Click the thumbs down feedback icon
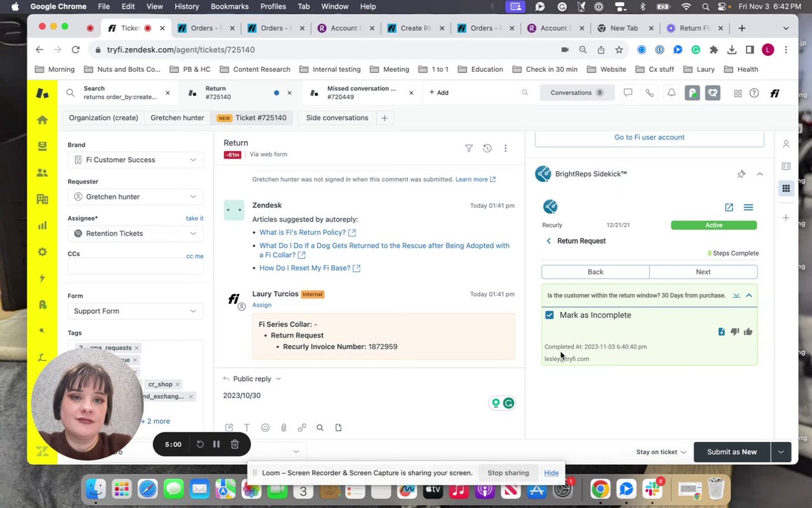Image resolution: width=812 pixels, height=508 pixels. coord(735,331)
